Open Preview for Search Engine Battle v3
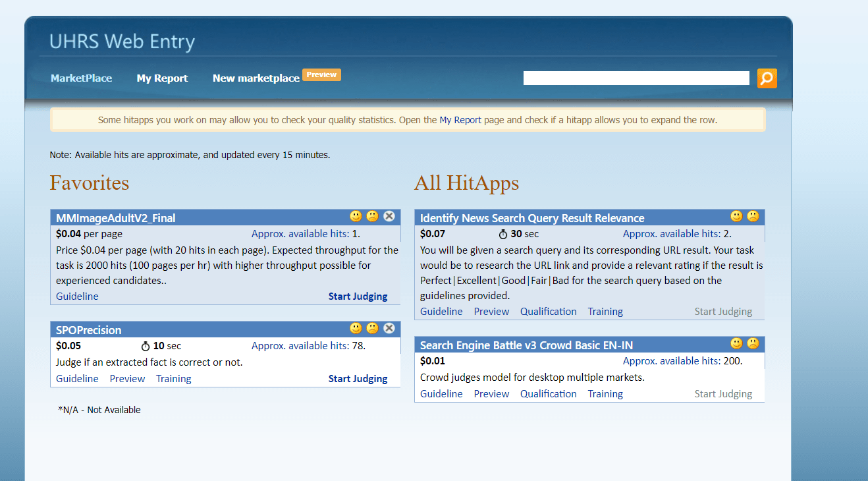The image size is (868, 481). (x=492, y=394)
